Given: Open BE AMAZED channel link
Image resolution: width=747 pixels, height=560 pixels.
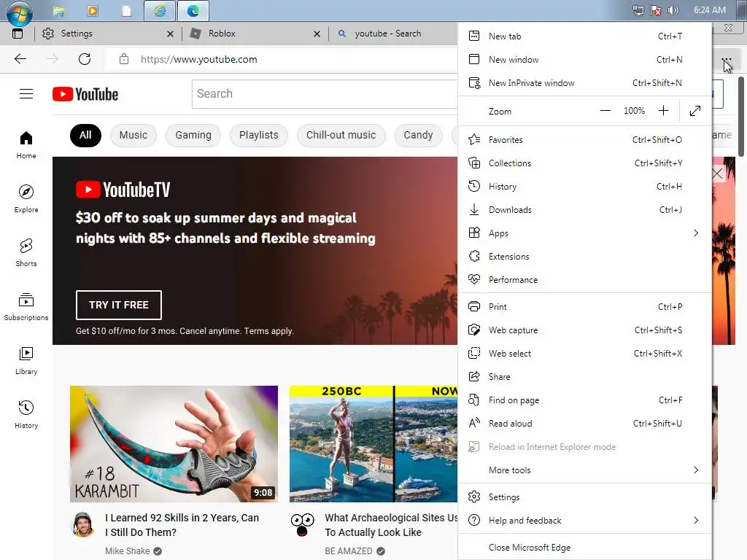Looking at the screenshot, I should coord(349,551).
